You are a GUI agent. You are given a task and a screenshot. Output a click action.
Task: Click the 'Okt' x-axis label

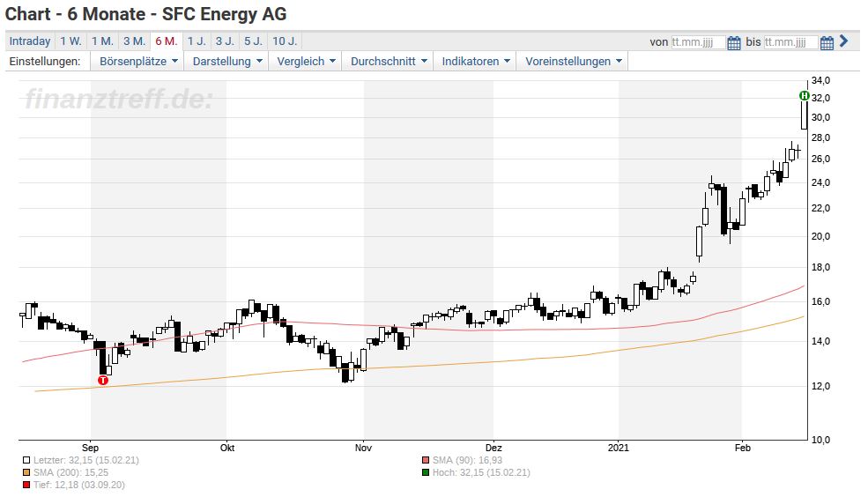coord(227,448)
